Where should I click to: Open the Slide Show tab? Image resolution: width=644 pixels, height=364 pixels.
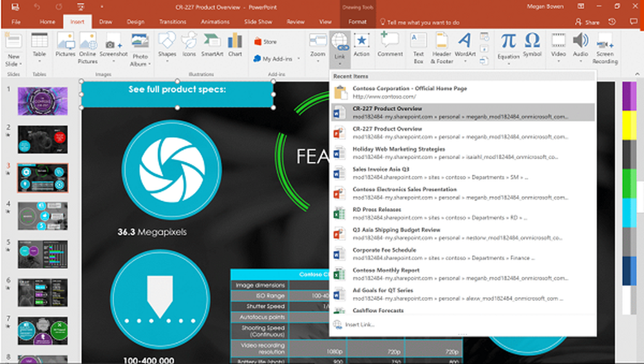(x=258, y=22)
